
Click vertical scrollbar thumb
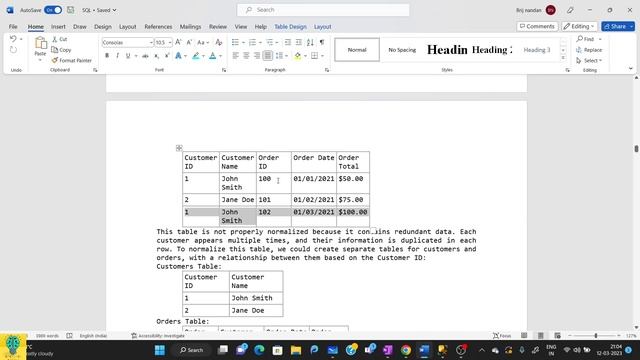coord(636,149)
